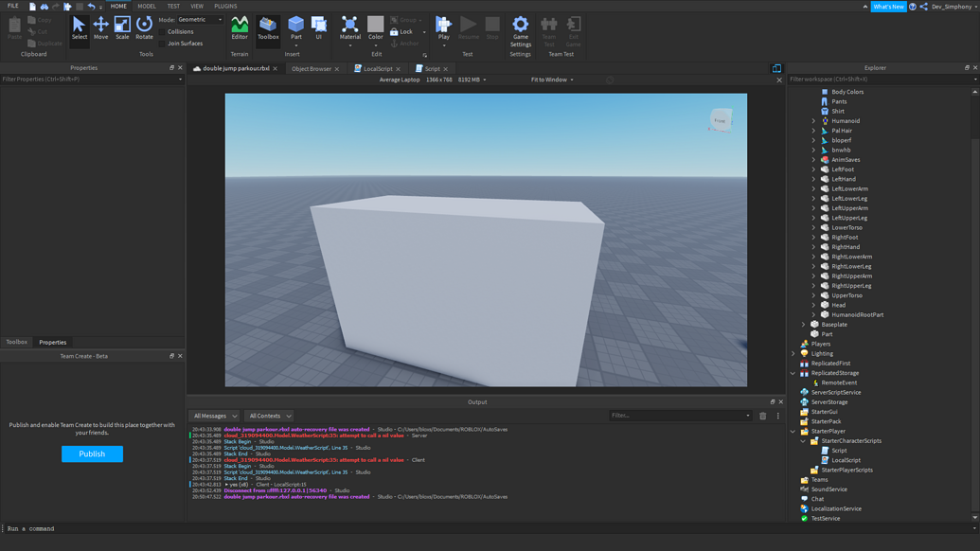Open the Material picker

coord(350,28)
